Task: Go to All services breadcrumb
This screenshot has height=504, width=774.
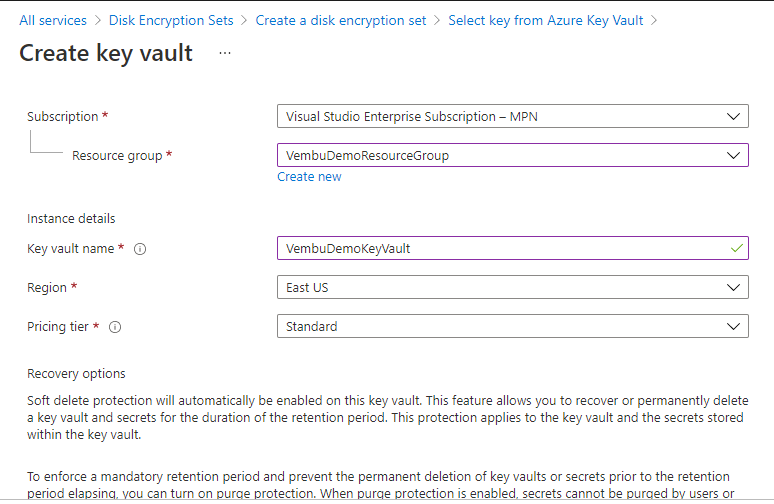Action: (53, 20)
